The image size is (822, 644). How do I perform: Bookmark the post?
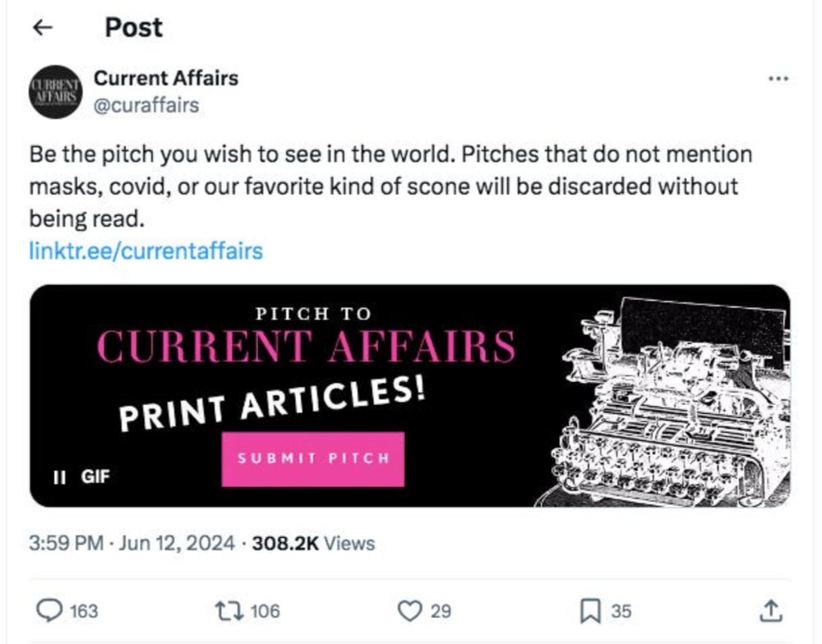tap(589, 610)
